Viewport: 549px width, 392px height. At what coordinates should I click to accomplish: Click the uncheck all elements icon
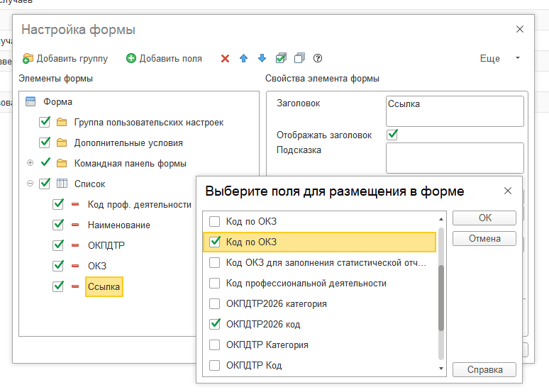tap(299, 59)
